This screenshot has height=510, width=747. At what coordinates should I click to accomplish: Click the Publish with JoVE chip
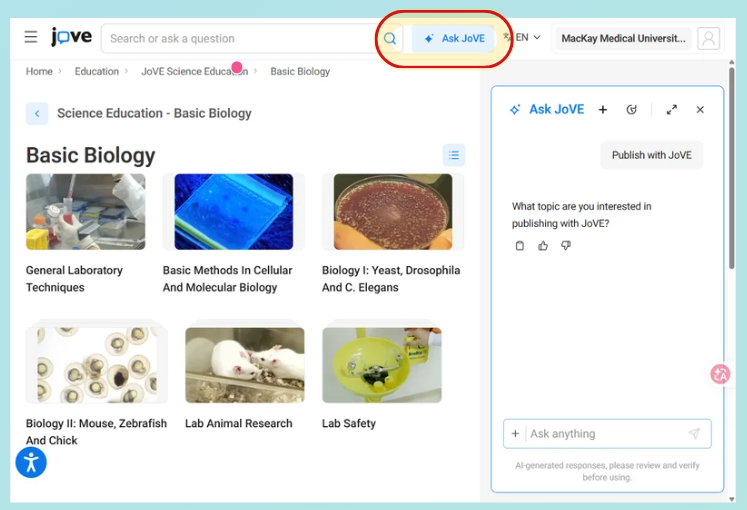[652, 155]
